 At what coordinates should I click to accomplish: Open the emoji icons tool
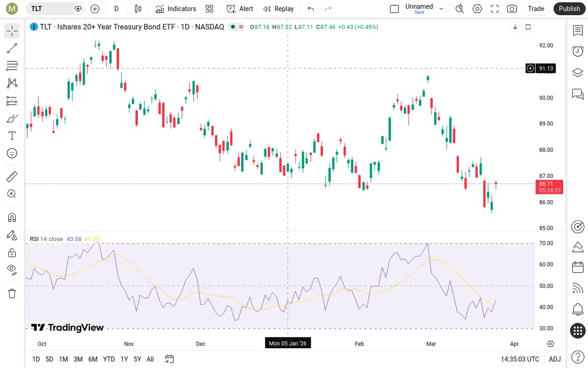point(12,154)
